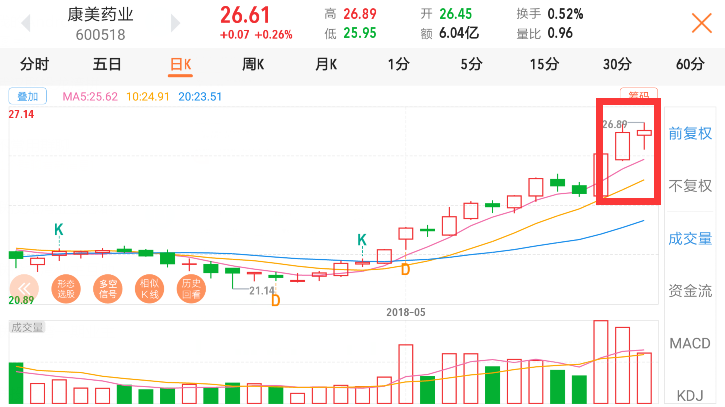Screen dimensions: 725x407
Task: Click the 20.89 bottom price axis label
Action: [x=21, y=300]
